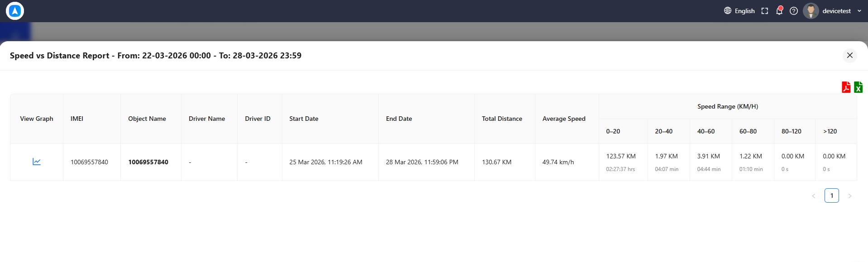
Task: Expand the devicetest user dropdown
Action: pyautogui.click(x=859, y=11)
